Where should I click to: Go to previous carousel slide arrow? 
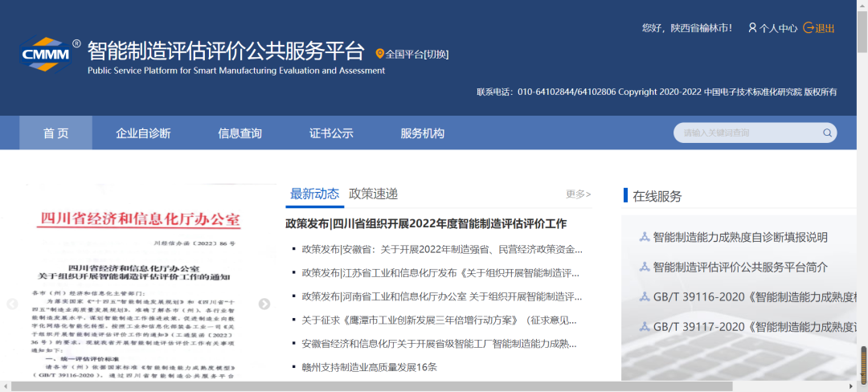point(12,304)
